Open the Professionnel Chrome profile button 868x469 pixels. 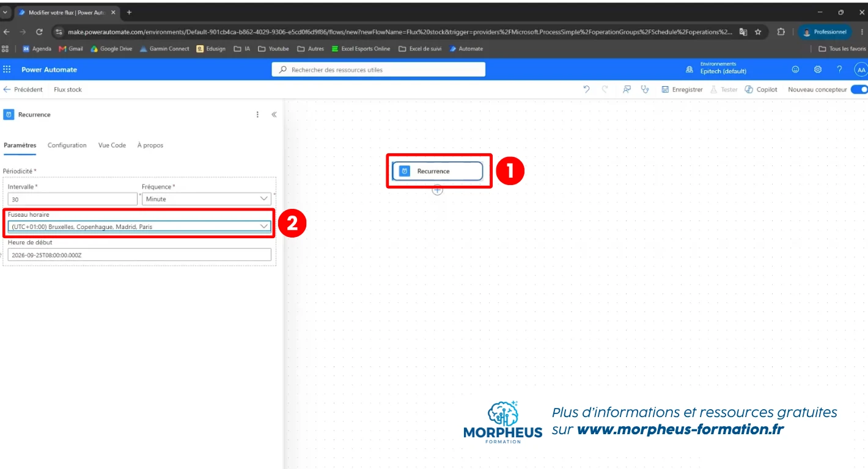click(825, 32)
